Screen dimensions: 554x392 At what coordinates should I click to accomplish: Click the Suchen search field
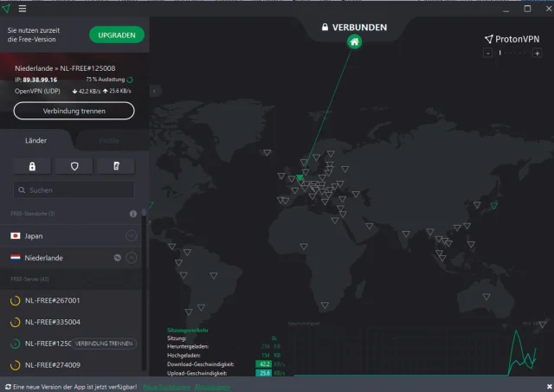point(74,190)
